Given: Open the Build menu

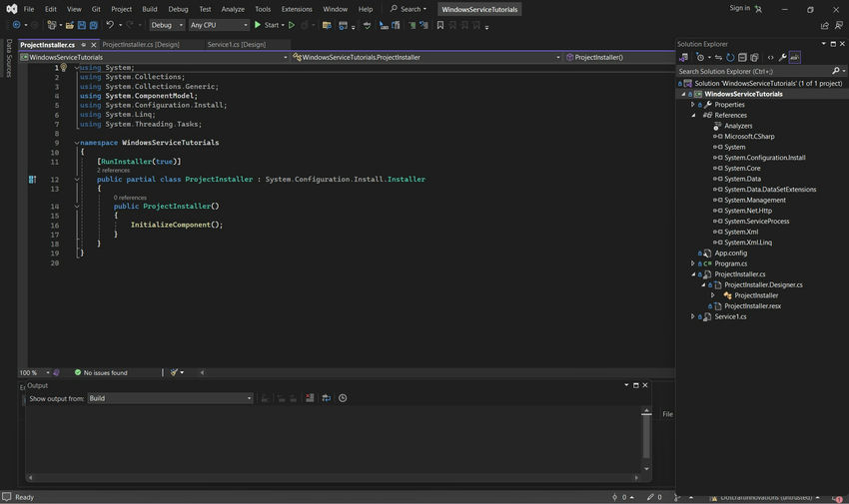Looking at the screenshot, I should [150, 9].
